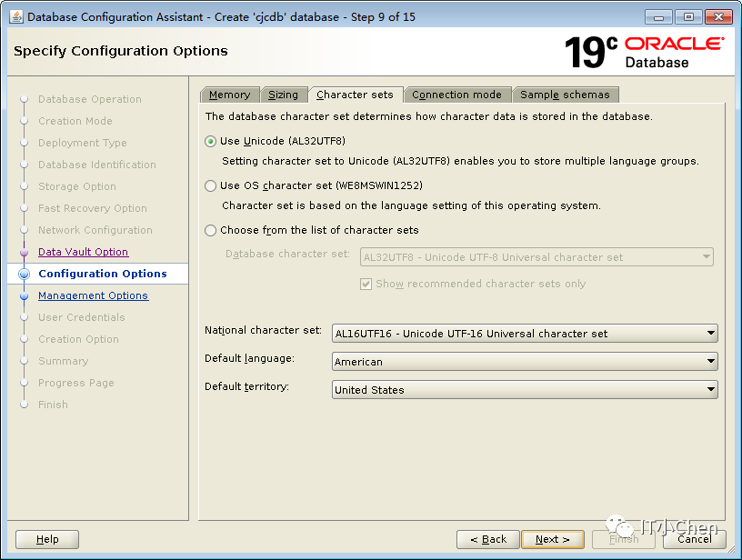Click the Oracle 19c Database logo
The height and width of the screenshot is (560, 742).
(x=644, y=52)
